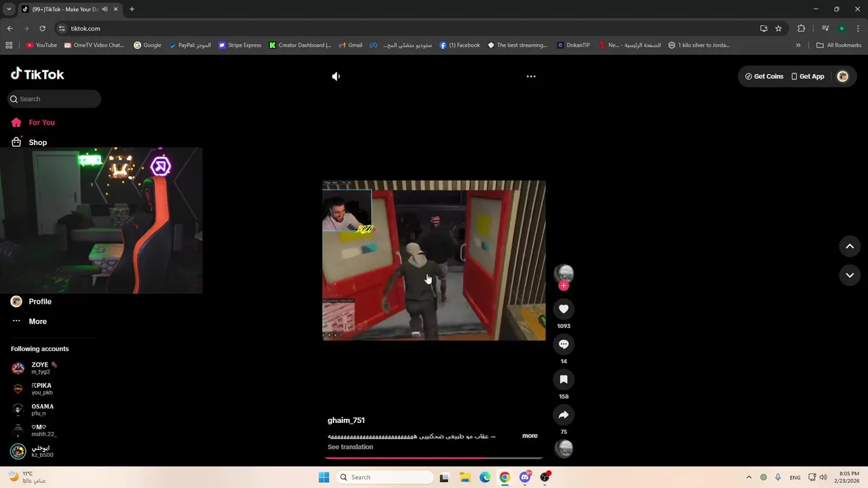868x488 pixels.
Task: Open Chrome tab search dropdown
Action: (x=9, y=9)
